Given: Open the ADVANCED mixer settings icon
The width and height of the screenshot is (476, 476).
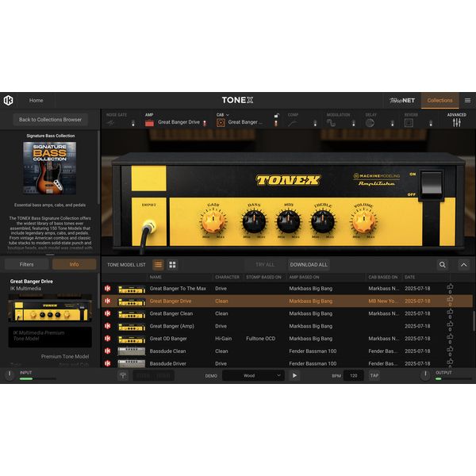Looking at the screenshot, I should [x=456, y=123].
